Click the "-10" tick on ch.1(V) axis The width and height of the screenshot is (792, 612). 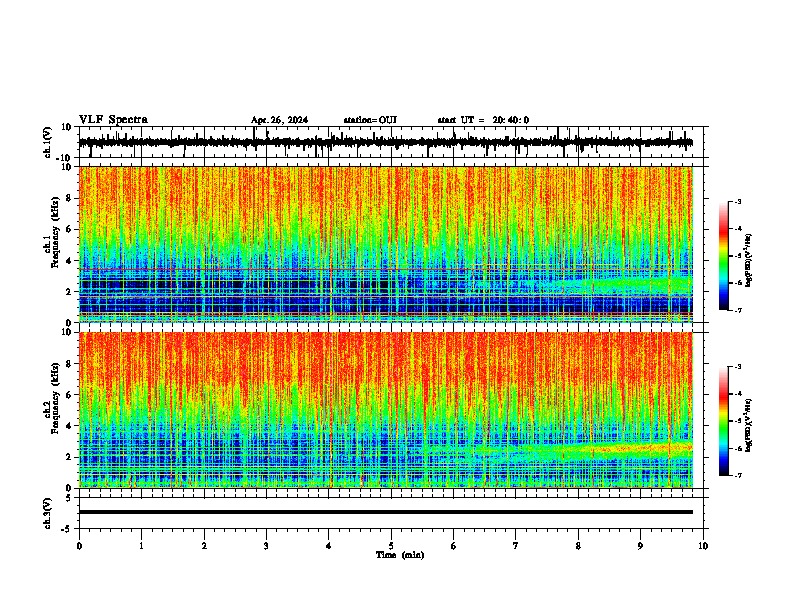[x=65, y=158]
